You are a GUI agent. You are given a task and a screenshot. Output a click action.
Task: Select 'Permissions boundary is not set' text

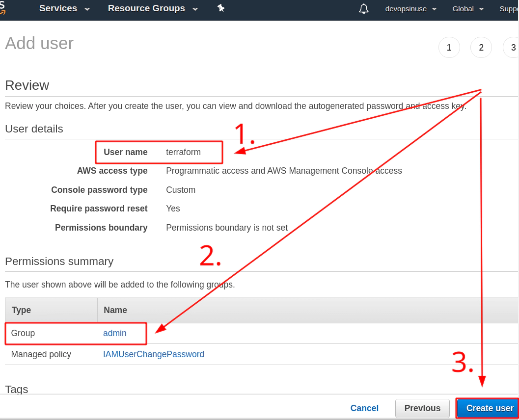[227, 228]
